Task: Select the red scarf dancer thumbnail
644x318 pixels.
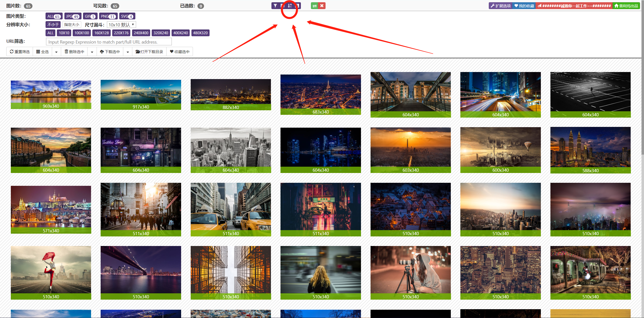Action: (x=51, y=273)
